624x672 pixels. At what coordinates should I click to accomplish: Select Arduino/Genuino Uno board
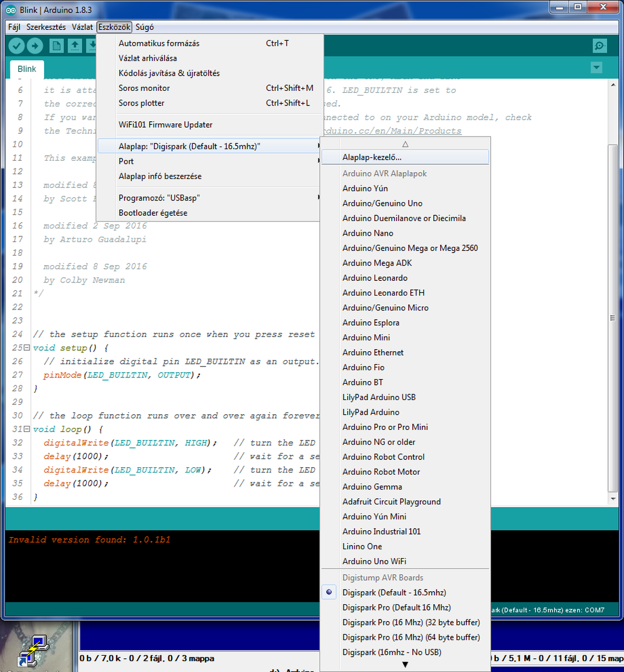(404, 203)
